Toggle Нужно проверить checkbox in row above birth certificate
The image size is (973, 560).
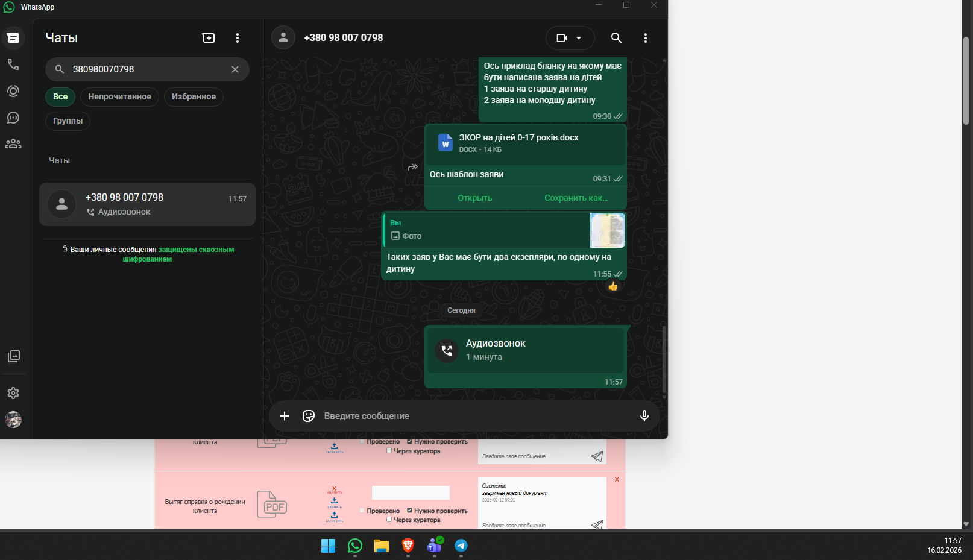(410, 442)
